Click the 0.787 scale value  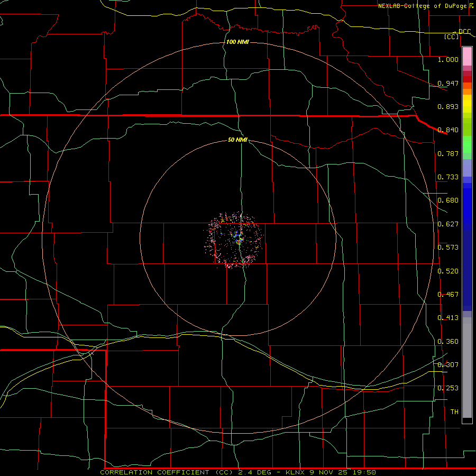(448, 153)
